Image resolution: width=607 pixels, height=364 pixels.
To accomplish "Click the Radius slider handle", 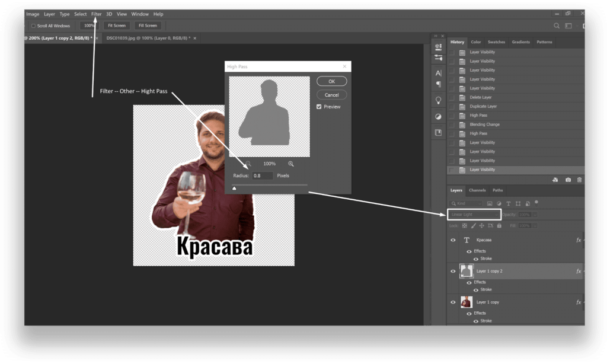I will point(234,188).
